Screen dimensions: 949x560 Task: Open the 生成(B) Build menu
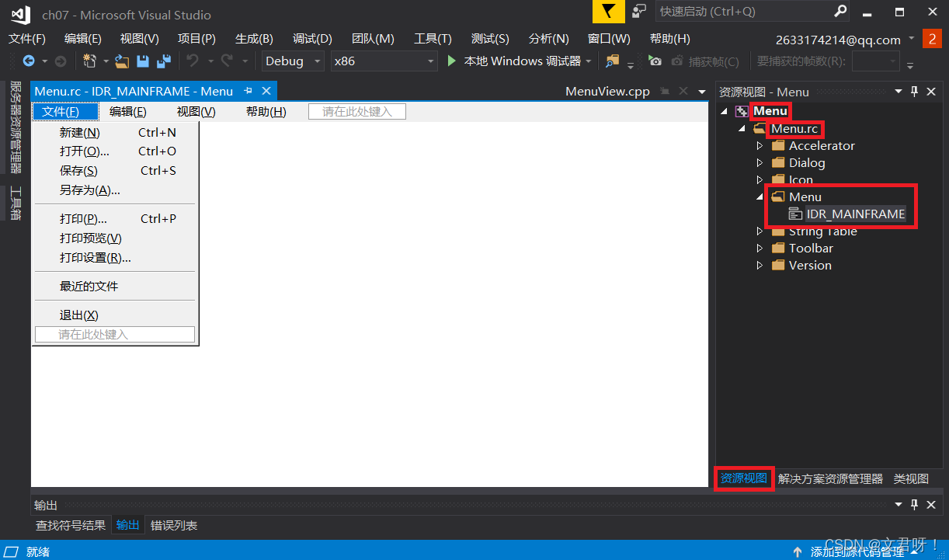254,39
